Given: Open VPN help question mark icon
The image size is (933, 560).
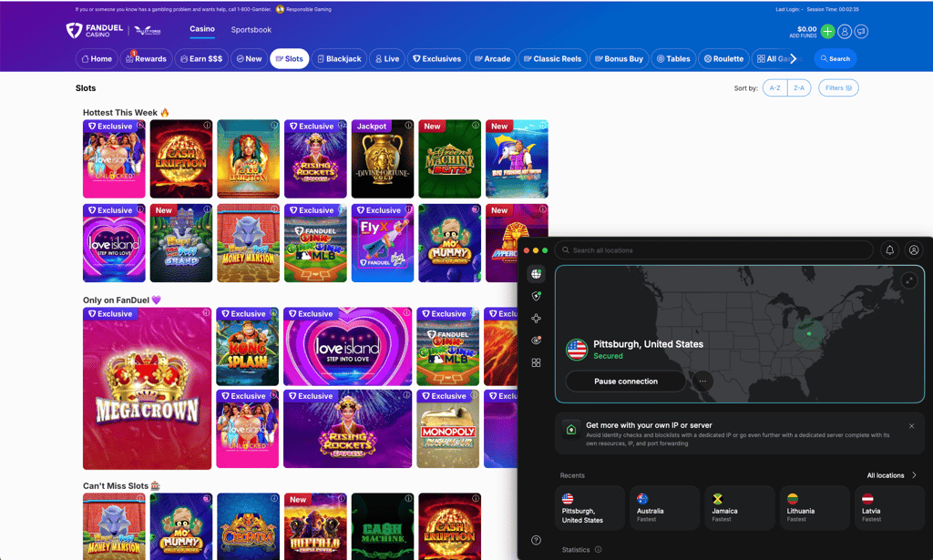Looking at the screenshot, I should [x=536, y=540].
